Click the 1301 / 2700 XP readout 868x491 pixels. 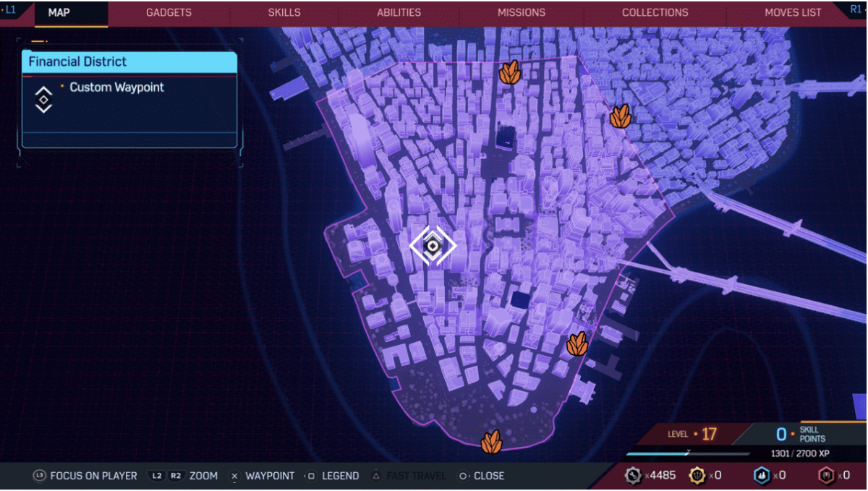point(801,454)
